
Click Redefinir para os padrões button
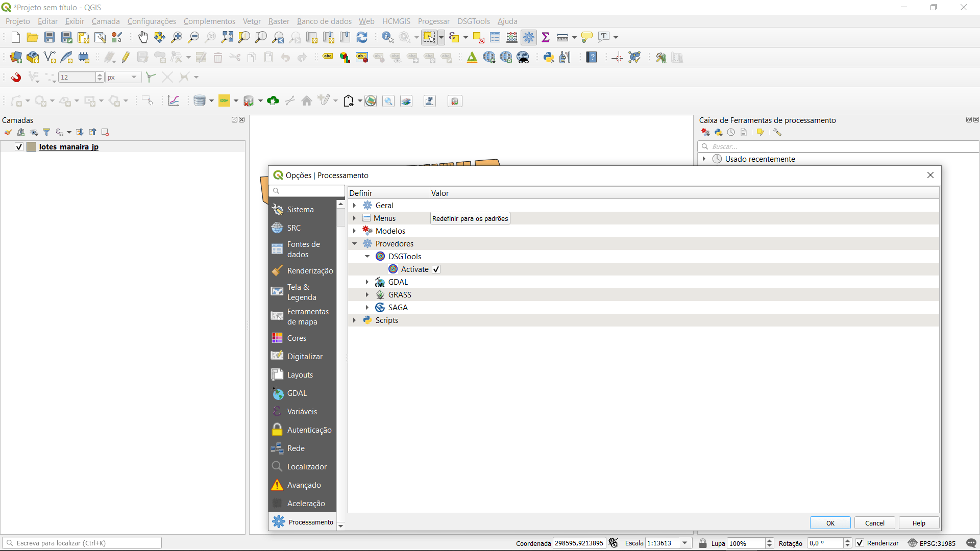pyautogui.click(x=470, y=218)
